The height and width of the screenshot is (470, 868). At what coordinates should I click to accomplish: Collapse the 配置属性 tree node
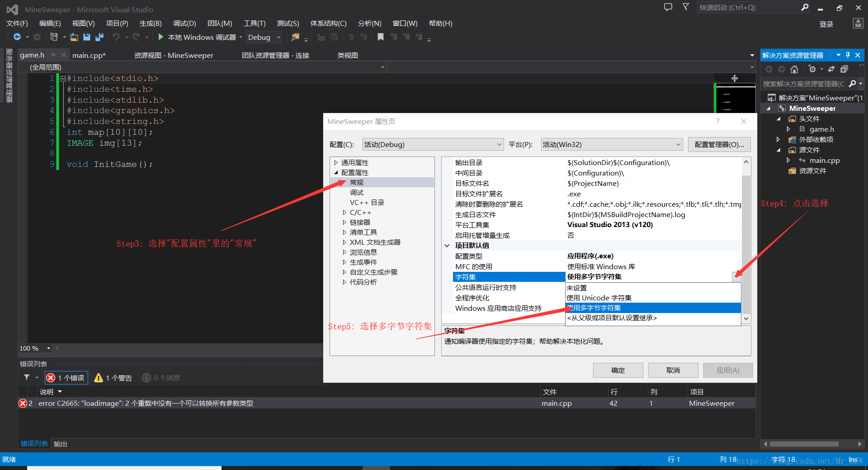click(336, 172)
